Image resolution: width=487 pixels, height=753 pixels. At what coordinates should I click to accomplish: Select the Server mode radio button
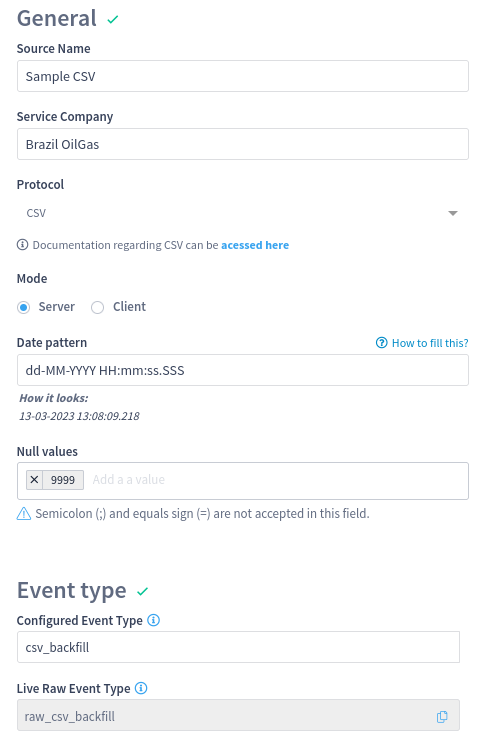24,307
